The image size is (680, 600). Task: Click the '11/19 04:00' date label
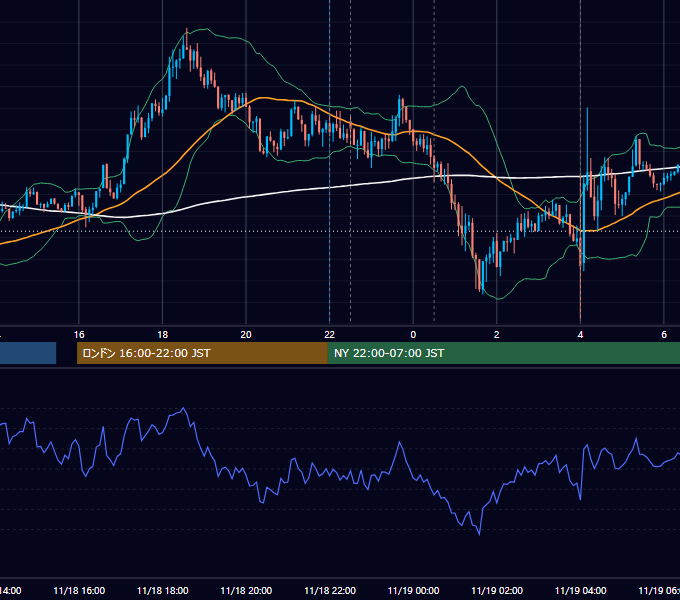pos(581,591)
